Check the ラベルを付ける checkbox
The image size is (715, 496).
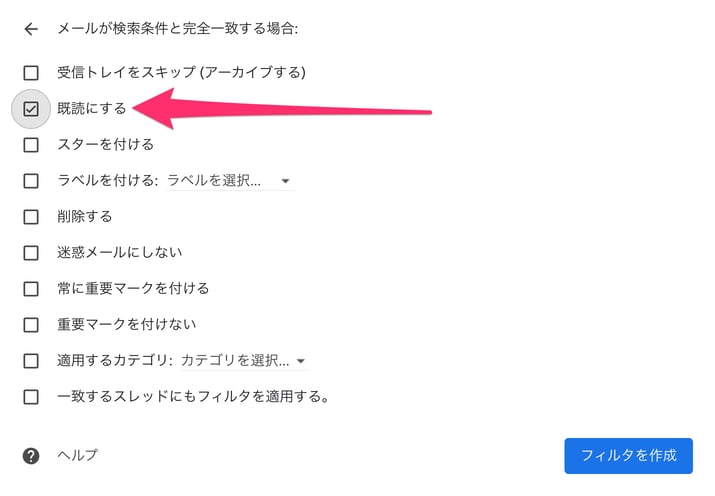(x=31, y=181)
